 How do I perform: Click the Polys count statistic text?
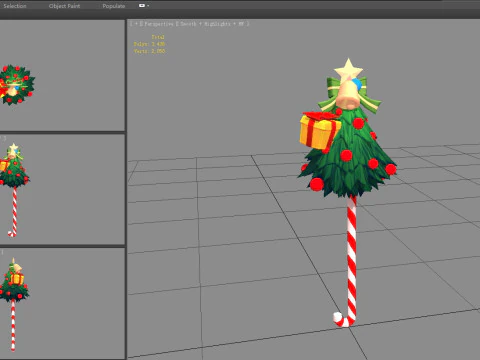click(149, 44)
